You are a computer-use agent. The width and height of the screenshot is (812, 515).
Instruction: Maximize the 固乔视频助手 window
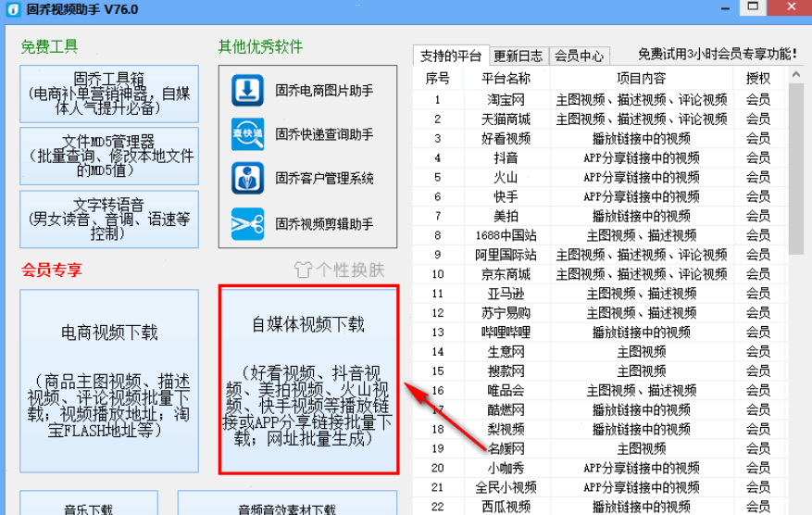coord(753,6)
